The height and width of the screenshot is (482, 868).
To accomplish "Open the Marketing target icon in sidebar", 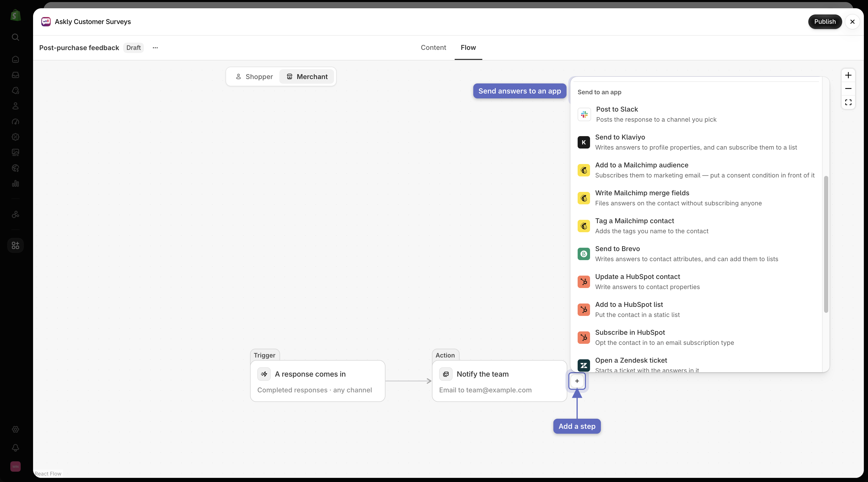I will tap(16, 121).
